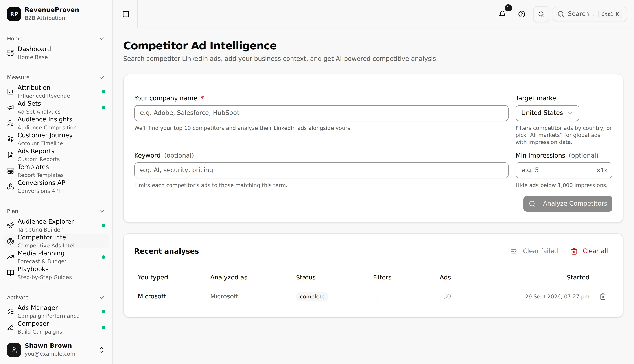Open the Microsoft row in Recent analyses
This screenshot has height=364, width=634.
pos(373,296)
